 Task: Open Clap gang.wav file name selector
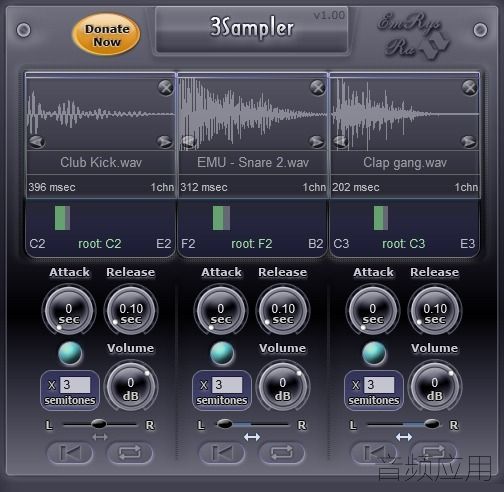pos(405,162)
